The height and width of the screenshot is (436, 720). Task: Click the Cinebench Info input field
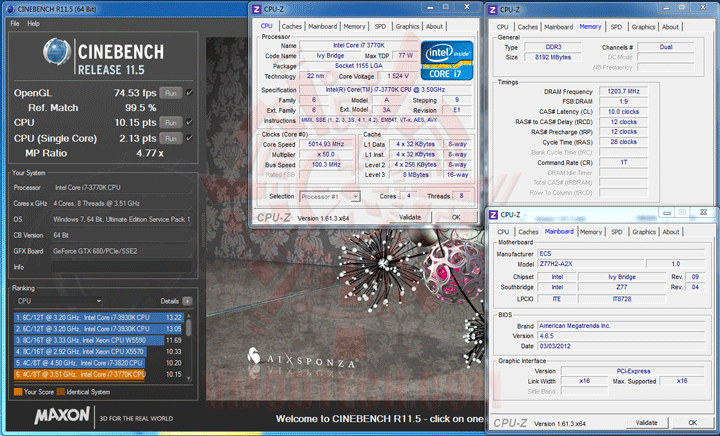tap(121, 267)
